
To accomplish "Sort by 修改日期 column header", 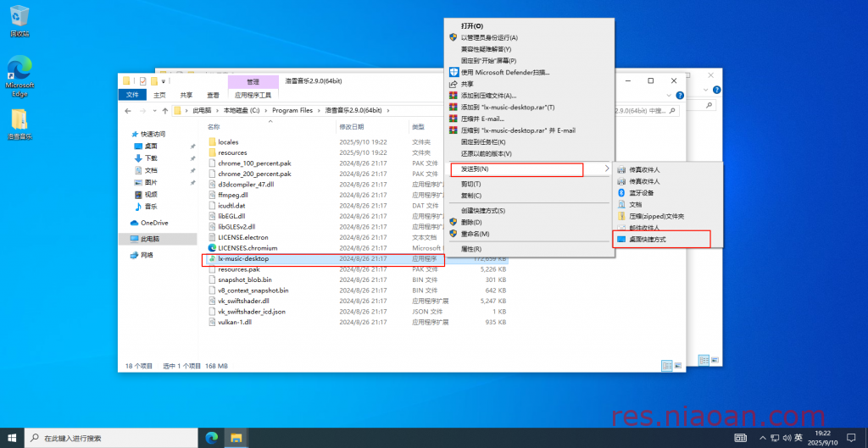I will pos(352,127).
